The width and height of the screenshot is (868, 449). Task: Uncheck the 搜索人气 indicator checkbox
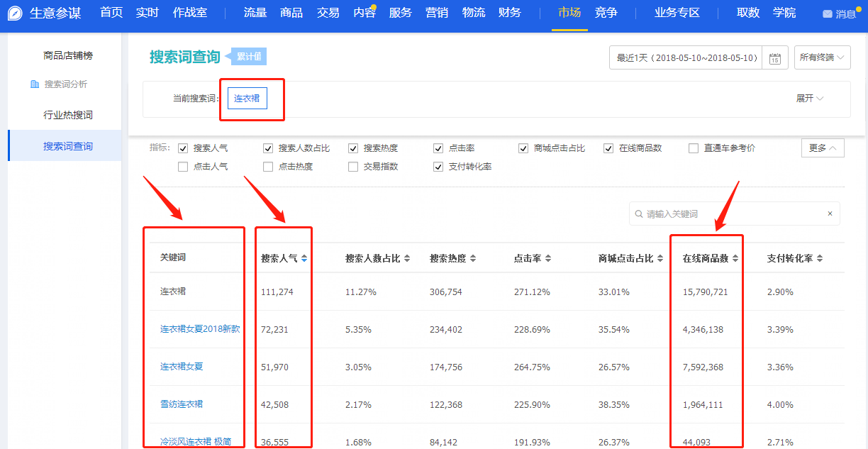(x=183, y=148)
